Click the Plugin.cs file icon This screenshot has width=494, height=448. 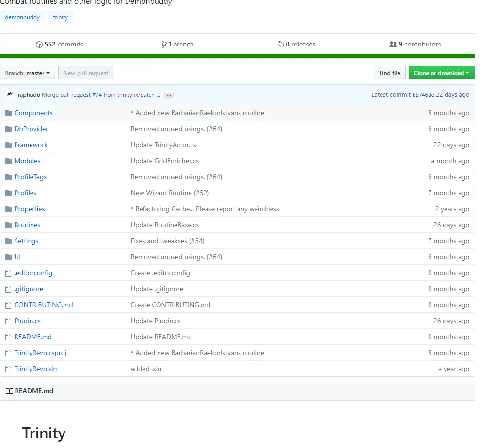(8, 321)
